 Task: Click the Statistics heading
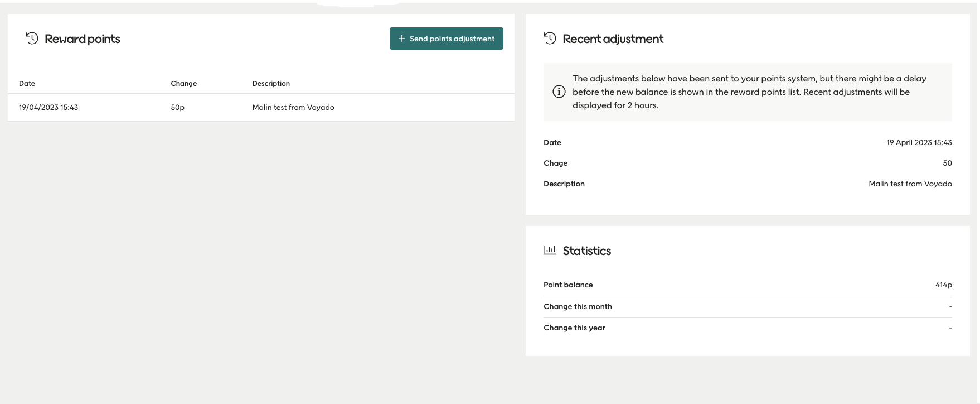[587, 251]
